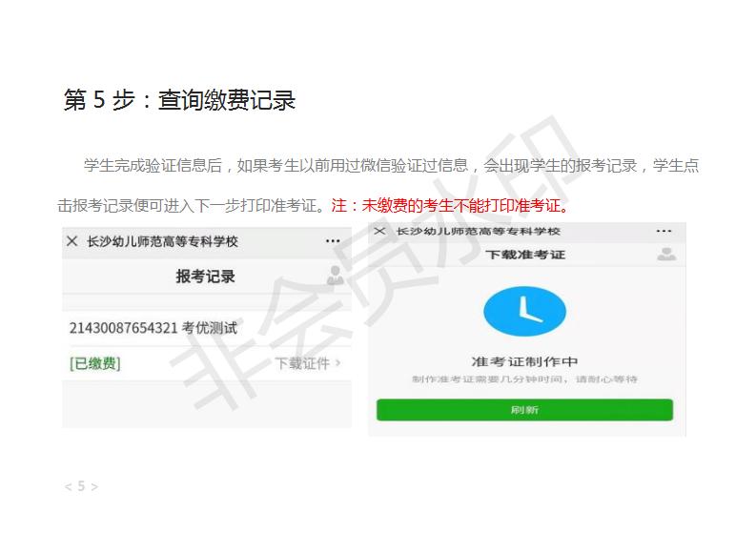Click the left 长沙幼儿师范高等专科学校 title
756x533 pixels.
(x=162, y=241)
